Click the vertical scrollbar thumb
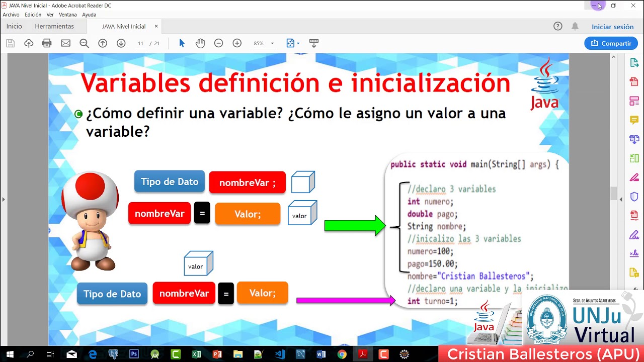 coord(613,193)
